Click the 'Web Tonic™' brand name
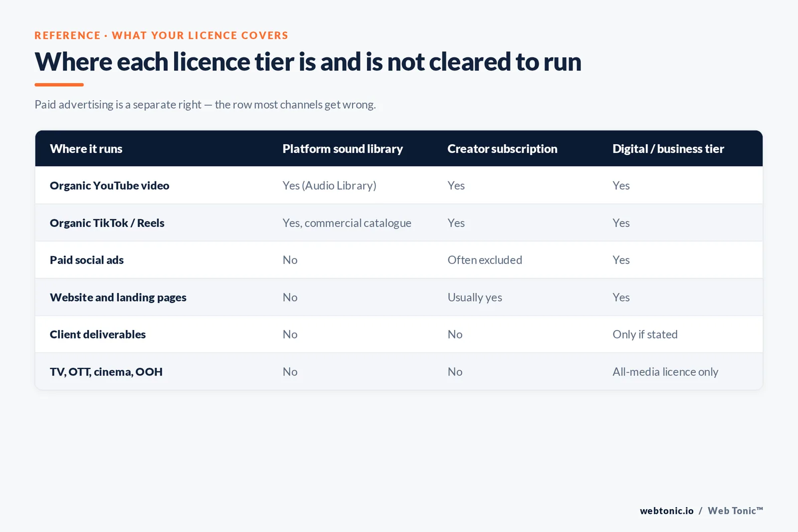The width and height of the screenshot is (798, 532). (735, 511)
